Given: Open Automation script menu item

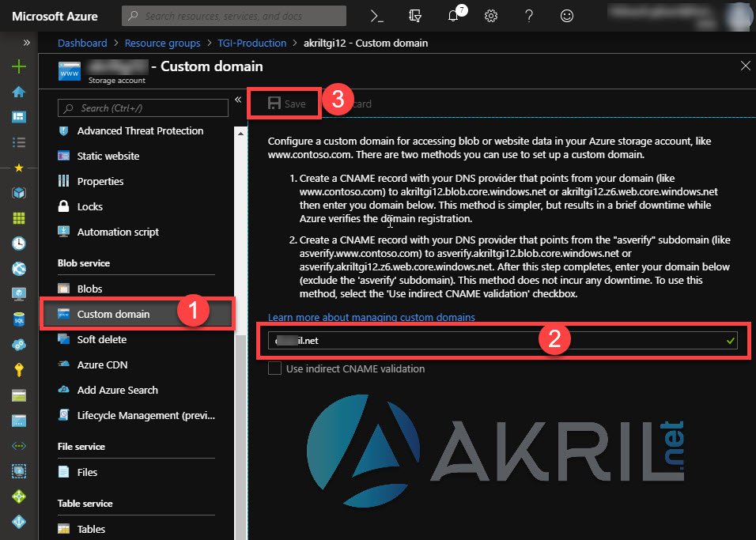Looking at the screenshot, I should [x=108, y=232].
